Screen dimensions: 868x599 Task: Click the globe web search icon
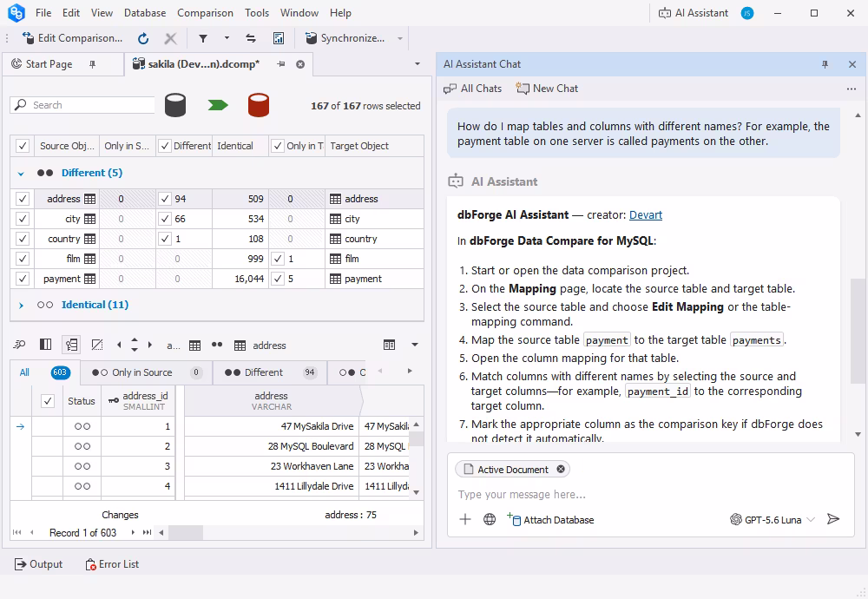click(x=490, y=519)
